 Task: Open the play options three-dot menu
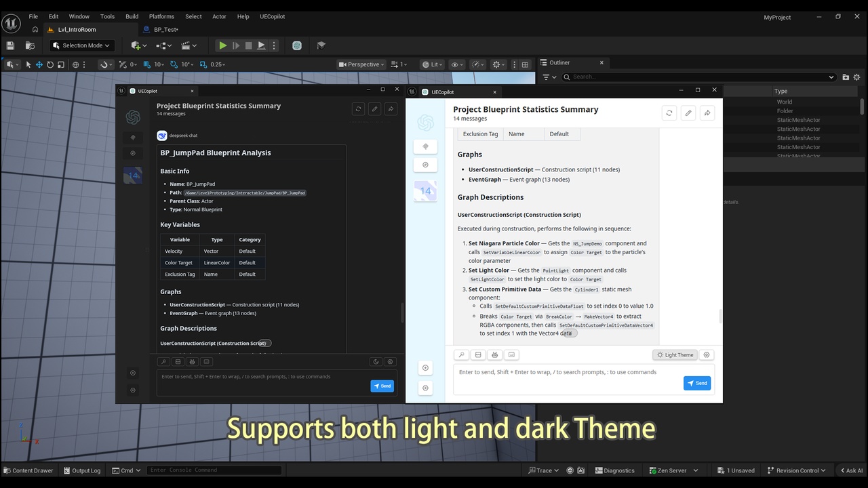[x=274, y=45]
